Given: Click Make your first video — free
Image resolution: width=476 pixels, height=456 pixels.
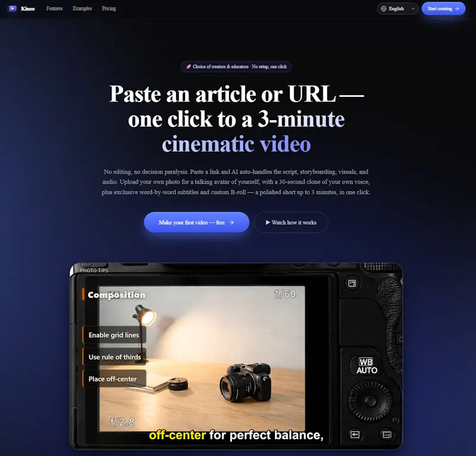Looking at the screenshot, I should (196, 222).
